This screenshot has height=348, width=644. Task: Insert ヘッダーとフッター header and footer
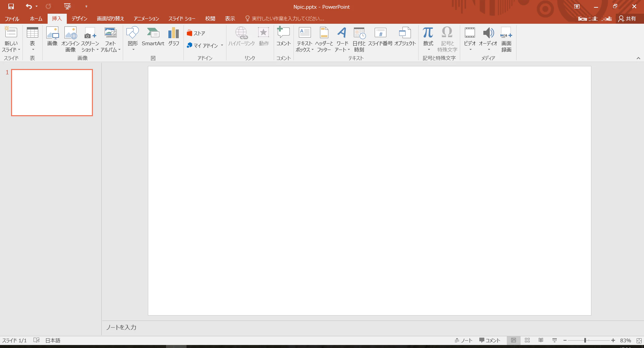pos(324,39)
